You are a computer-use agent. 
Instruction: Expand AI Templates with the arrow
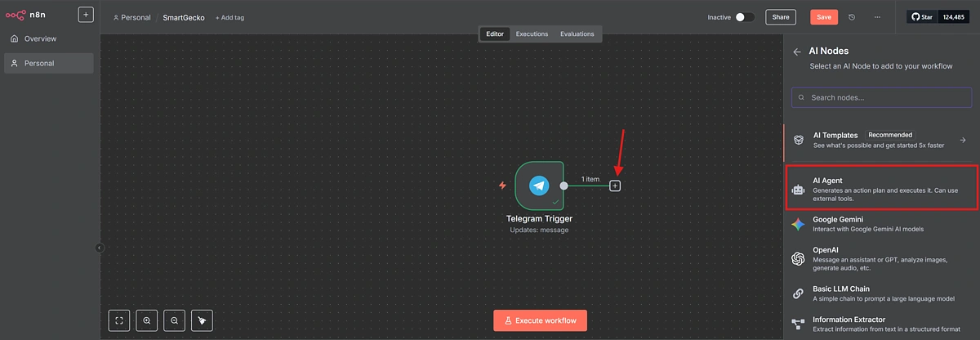(963, 141)
